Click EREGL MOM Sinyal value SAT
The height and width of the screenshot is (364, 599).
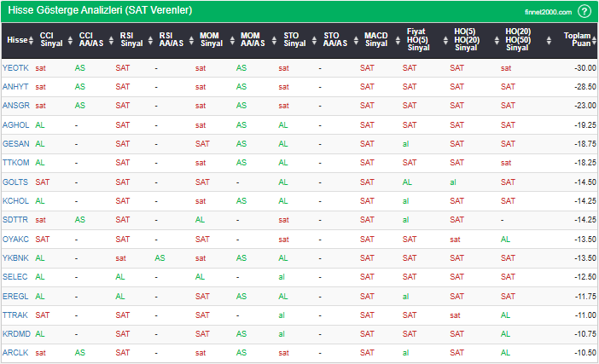pyautogui.click(x=202, y=296)
